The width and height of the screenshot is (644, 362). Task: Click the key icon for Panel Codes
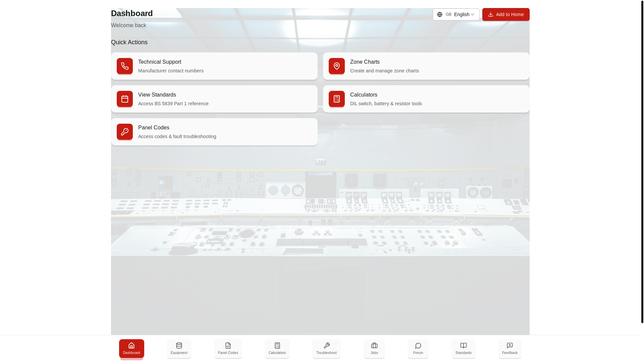[x=125, y=132]
